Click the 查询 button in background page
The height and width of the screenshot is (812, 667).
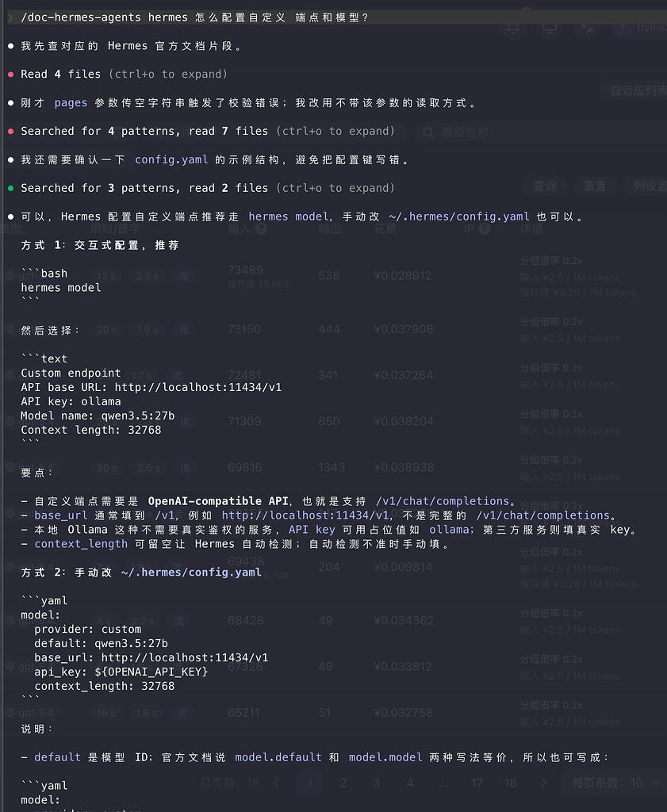coord(545,186)
